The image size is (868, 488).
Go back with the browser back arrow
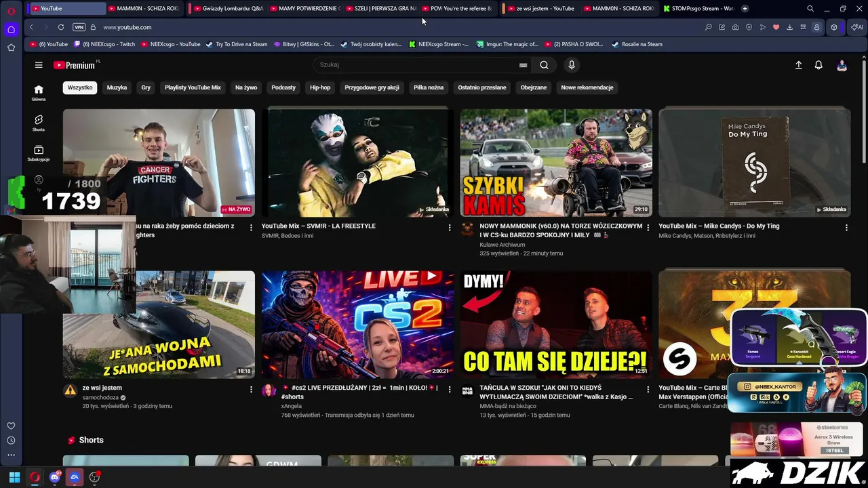coord(31,27)
